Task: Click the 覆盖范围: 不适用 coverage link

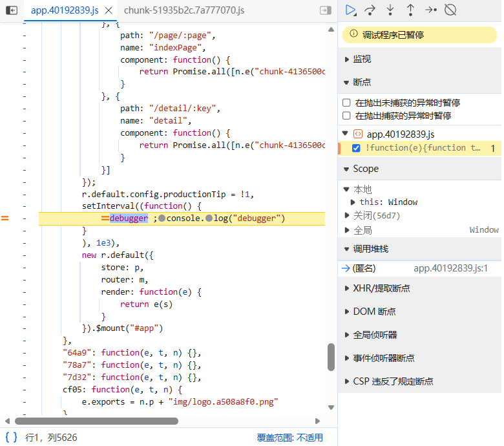Action: 289,438
